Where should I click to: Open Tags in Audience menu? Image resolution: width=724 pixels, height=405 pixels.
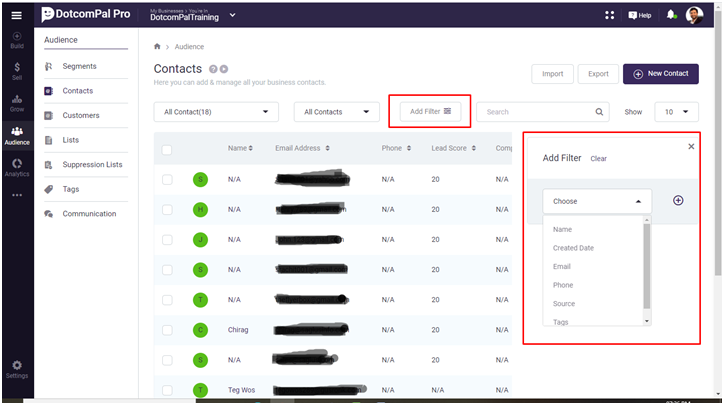point(71,189)
